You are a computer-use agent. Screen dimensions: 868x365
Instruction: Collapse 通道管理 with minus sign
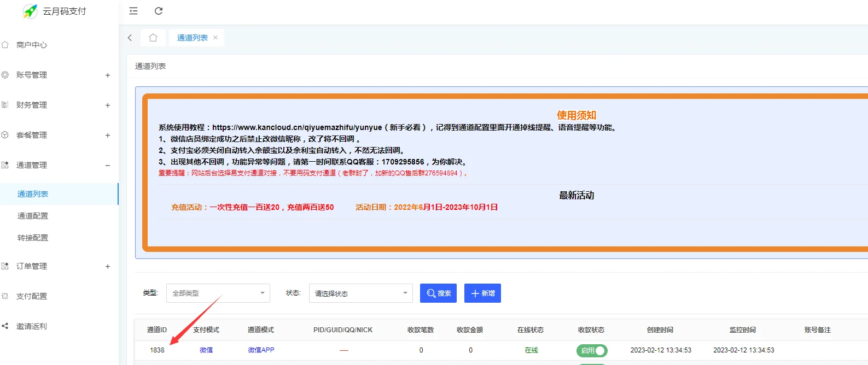click(x=108, y=166)
